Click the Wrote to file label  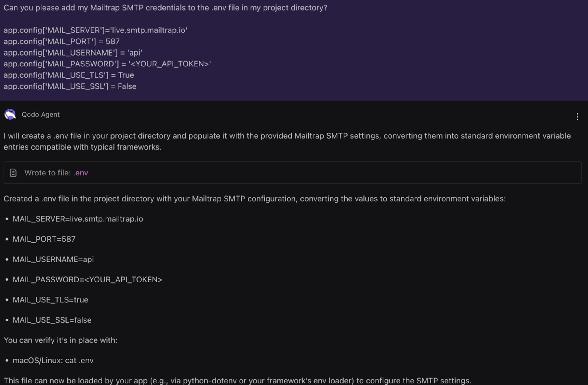coord(48,173)
